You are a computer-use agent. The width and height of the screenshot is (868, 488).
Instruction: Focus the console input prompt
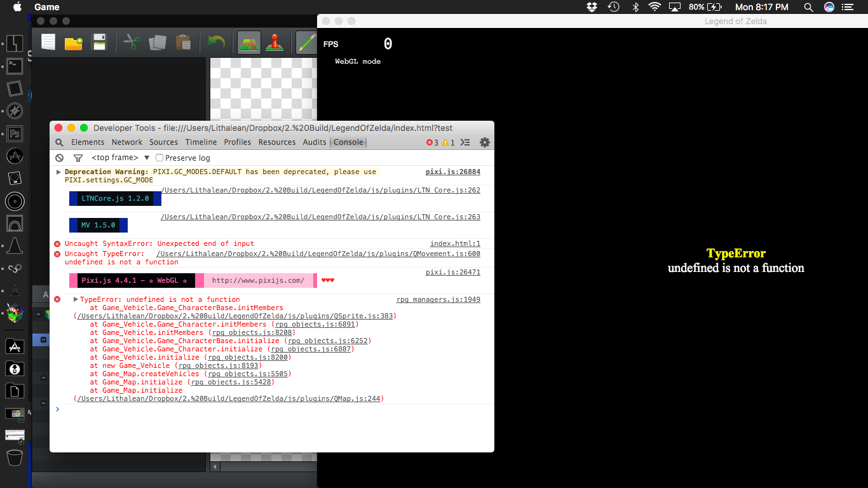point(273,409)
